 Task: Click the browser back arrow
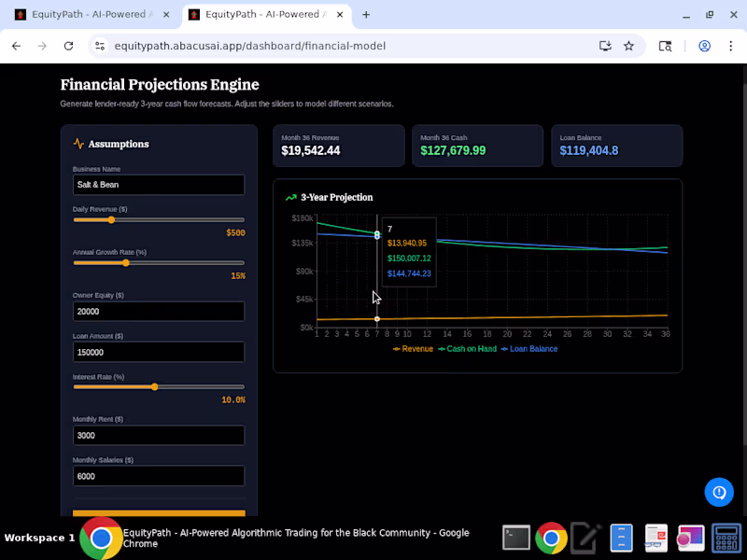[x=16, y=46]
